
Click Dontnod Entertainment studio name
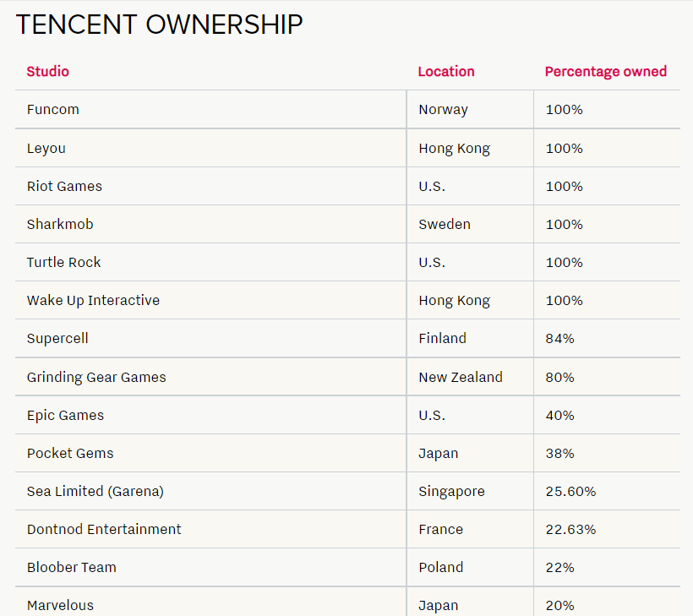[104, 530]
